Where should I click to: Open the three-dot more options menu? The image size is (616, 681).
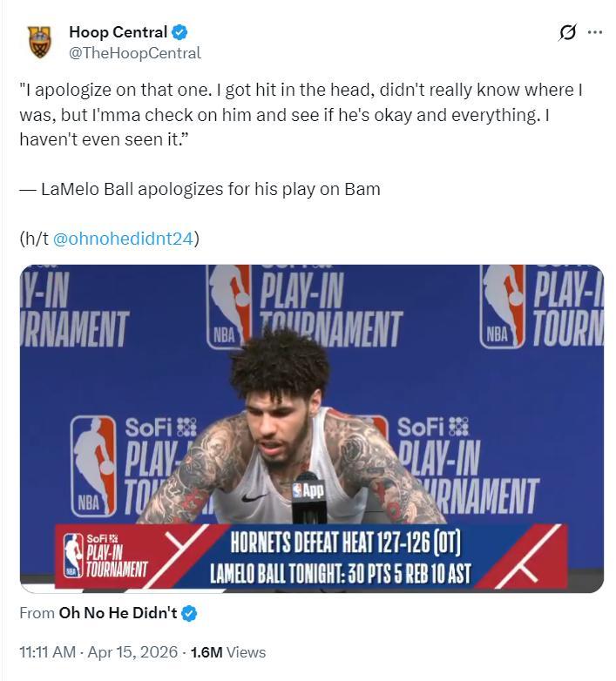(x=595, y=33)
